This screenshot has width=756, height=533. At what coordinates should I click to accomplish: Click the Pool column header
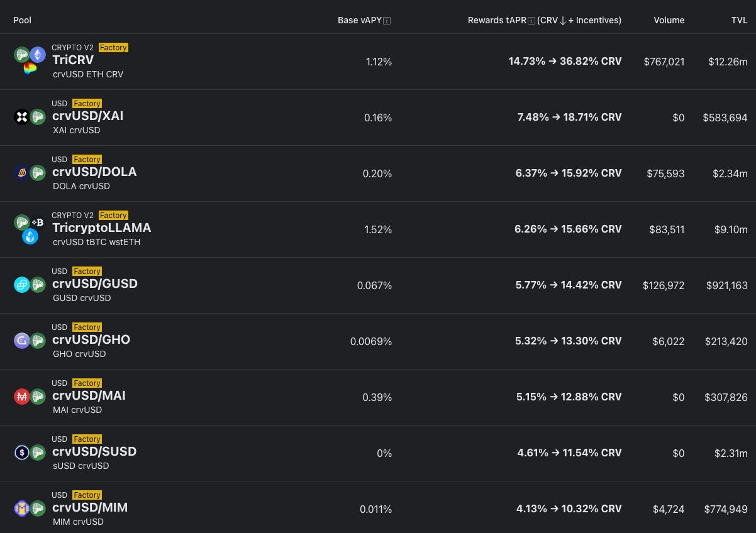(22, 20)
